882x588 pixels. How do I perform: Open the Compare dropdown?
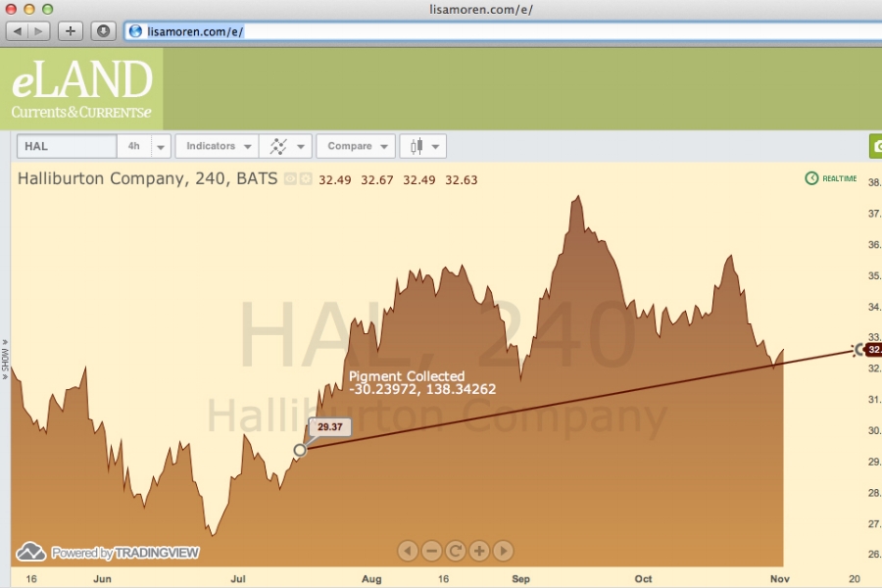[356, 146]
